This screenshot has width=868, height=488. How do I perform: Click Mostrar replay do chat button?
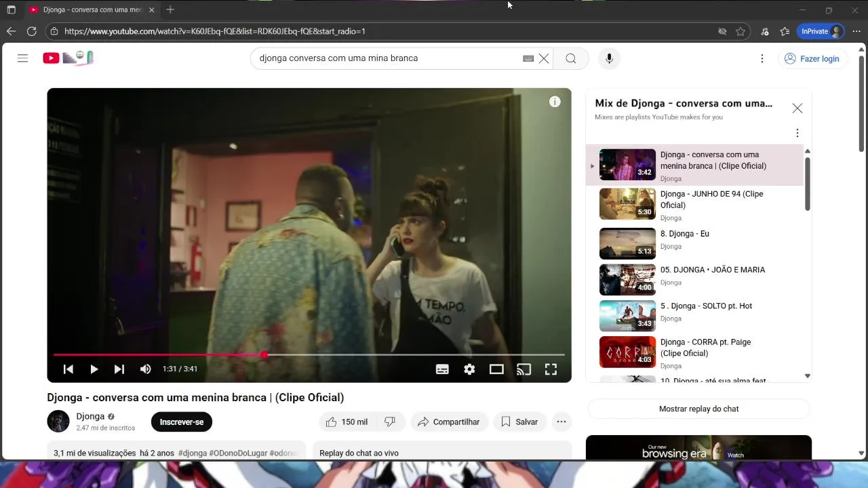coord(698,409)
